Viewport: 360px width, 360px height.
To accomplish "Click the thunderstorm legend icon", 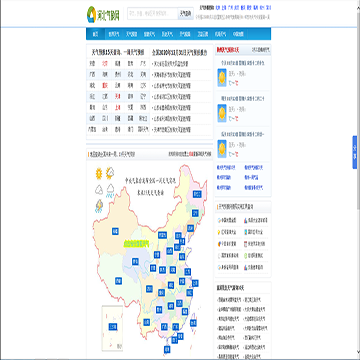I will (x=99, y=206).
